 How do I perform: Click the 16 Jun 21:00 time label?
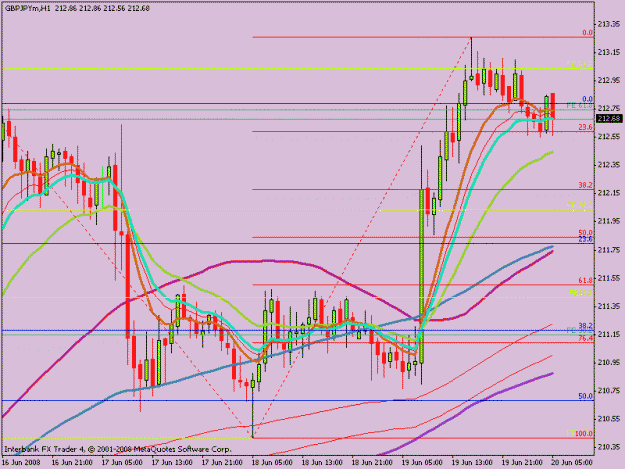[72, 463]
